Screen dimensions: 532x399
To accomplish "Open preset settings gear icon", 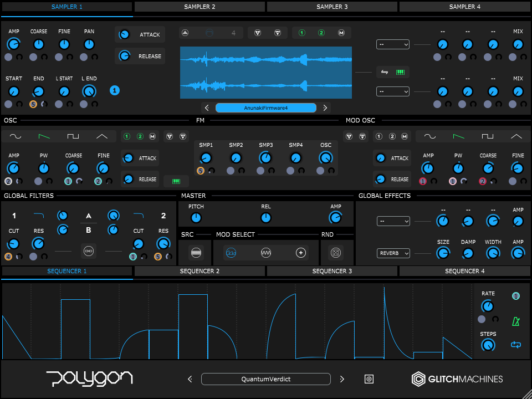I will click(369, 379).
